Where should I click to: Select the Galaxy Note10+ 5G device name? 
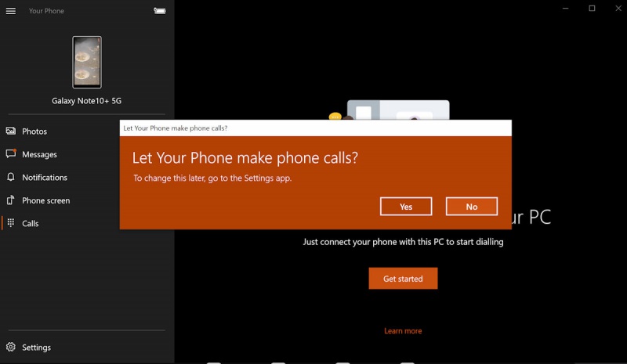click(x=87, y=101)
